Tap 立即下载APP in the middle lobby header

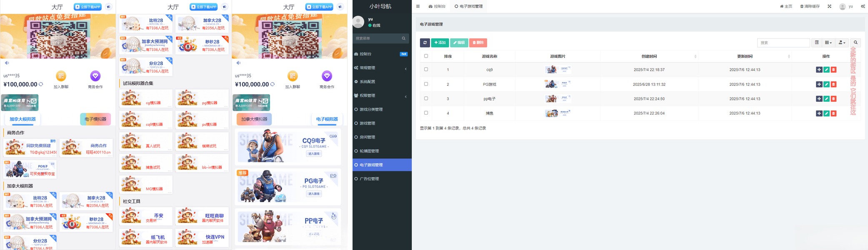204,7
